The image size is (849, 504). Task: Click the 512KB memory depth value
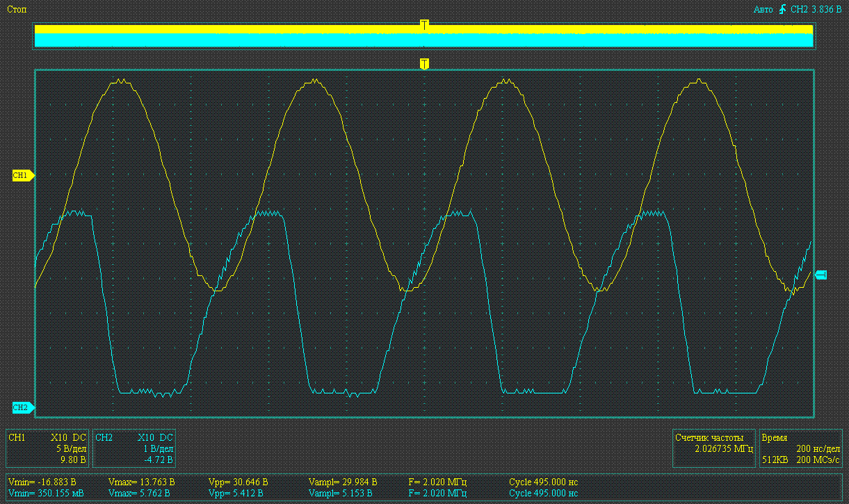point(775,460)
